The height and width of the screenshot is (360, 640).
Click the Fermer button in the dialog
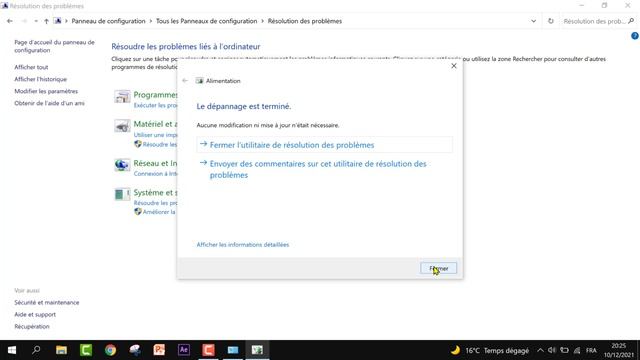438,268
